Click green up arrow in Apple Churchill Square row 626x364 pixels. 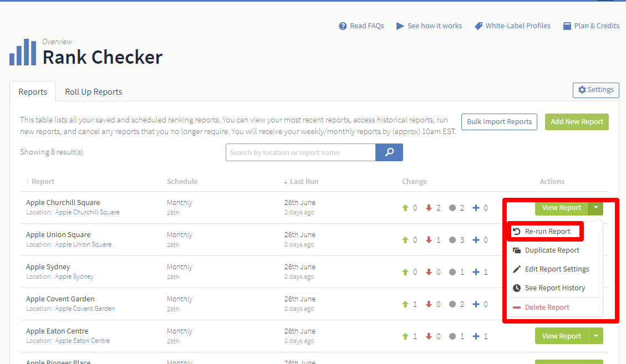(x=405, y=208)
